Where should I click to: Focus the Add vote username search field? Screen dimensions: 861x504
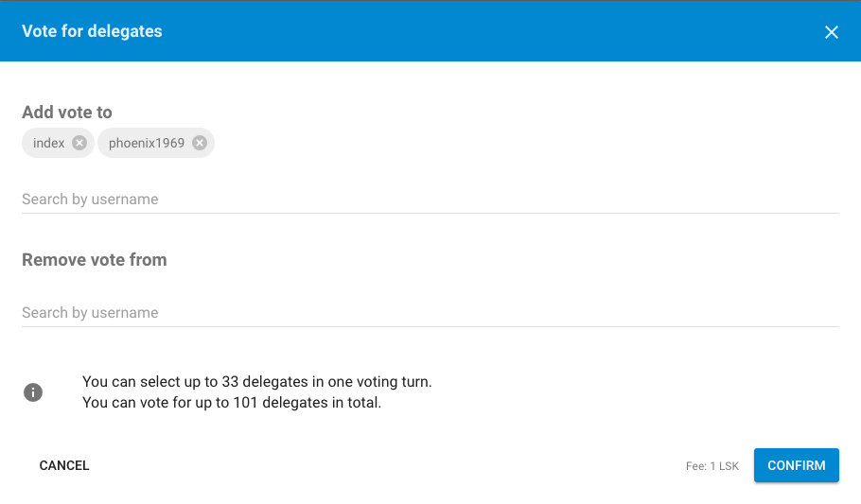pos(430,200)
